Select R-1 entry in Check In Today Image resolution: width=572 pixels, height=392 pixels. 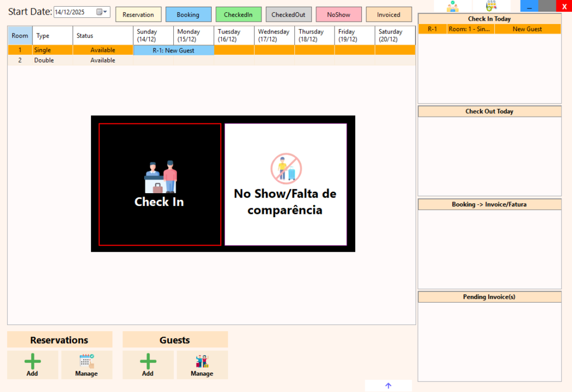[432, 29]
